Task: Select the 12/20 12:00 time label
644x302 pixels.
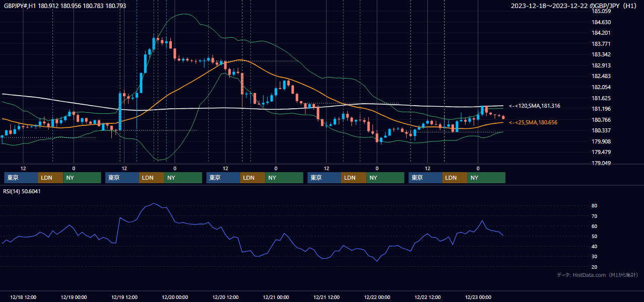Action: point(225,297)
